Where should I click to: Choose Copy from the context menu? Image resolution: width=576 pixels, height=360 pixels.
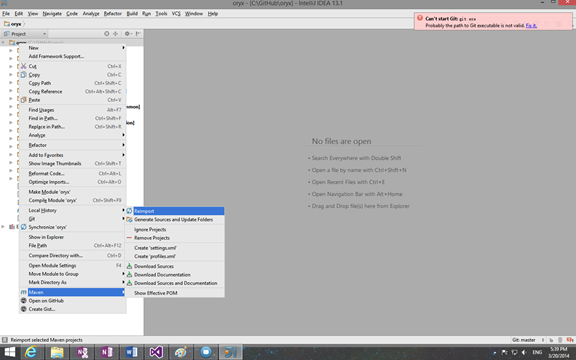(x=72, y=75)
